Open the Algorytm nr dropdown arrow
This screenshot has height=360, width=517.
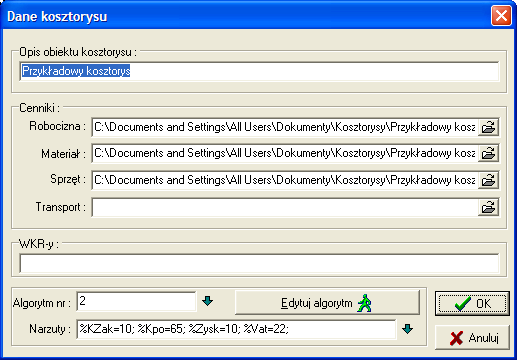tap(207, 301)
